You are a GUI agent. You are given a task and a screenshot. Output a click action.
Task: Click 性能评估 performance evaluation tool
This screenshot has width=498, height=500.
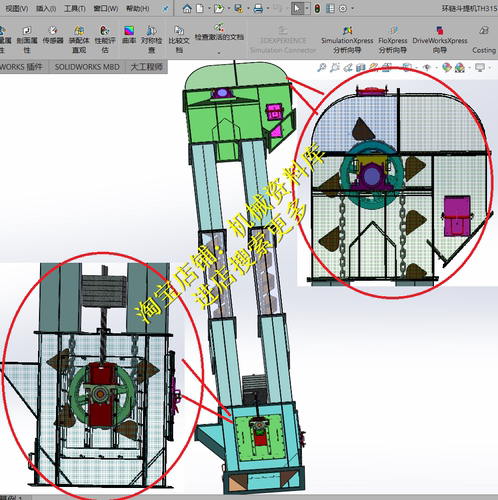pos(105,39)
